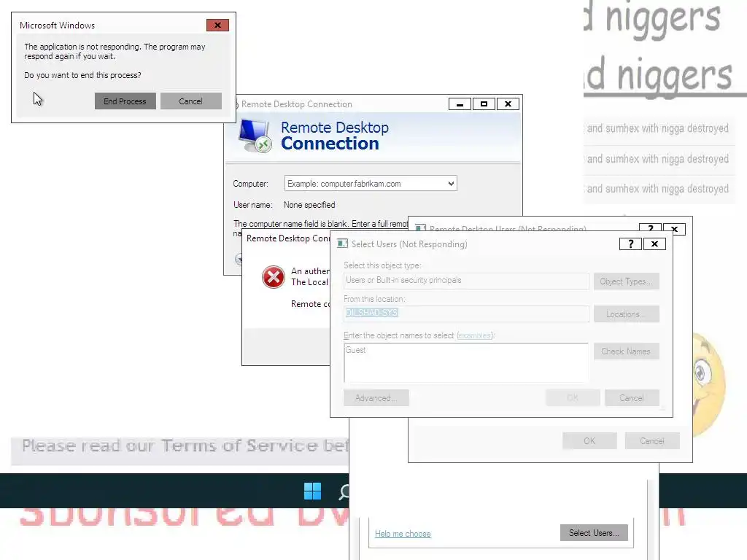Viewport: 747px width, 560px height.
Task: Click the Remote Desktop Connection computer logo
Action: click(x=255, y=136)
